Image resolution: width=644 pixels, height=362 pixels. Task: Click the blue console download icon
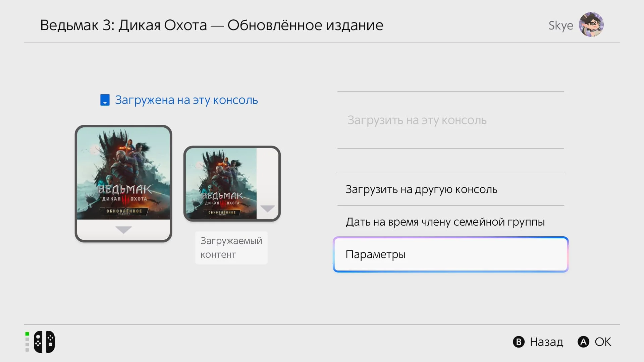coord(105,100)
